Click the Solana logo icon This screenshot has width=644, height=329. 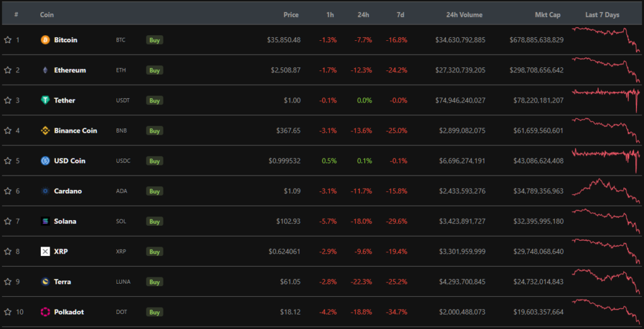click(45, 221)
